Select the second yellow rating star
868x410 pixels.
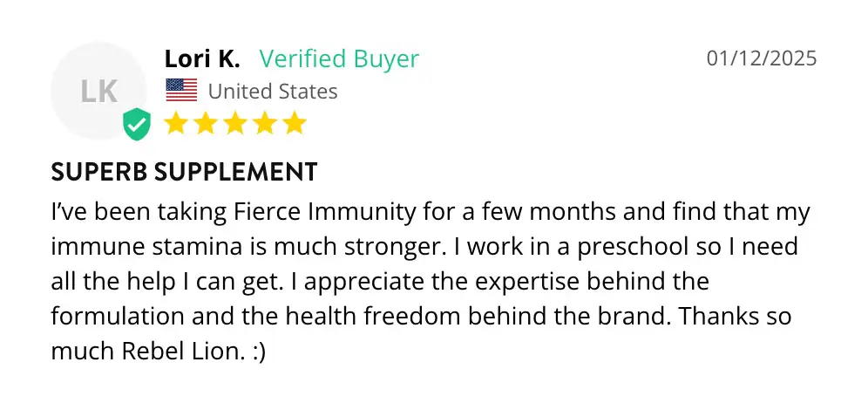tap(206, 123)
